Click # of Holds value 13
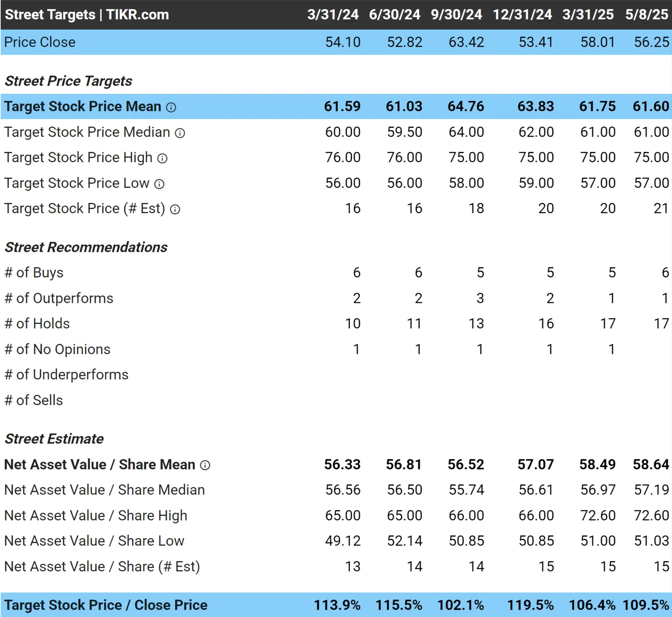 pyautogui.click(x=476, y=324)
